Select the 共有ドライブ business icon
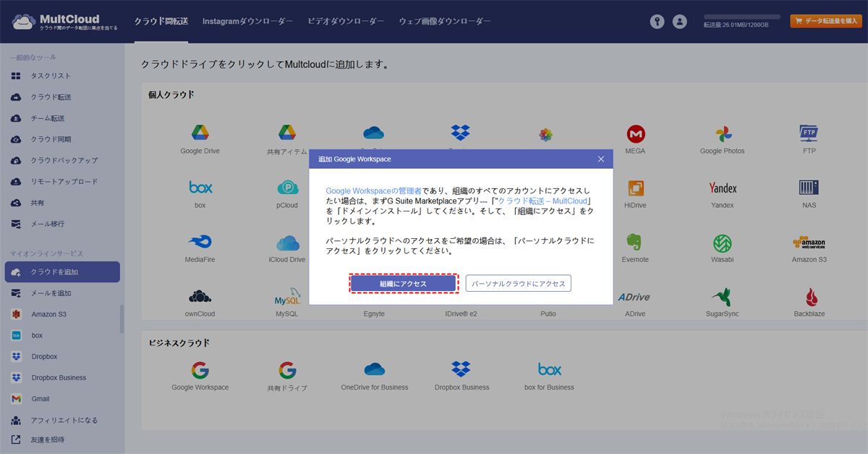 287,371
